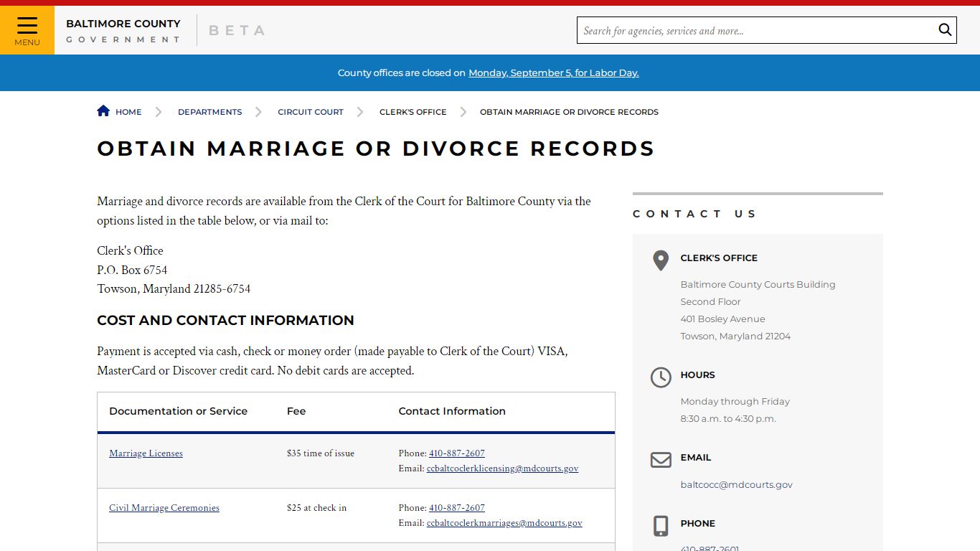This screenshot has width=980, height=551.
Task: Click the clock icon beside Hours
Action: click(x=661, y=377)
